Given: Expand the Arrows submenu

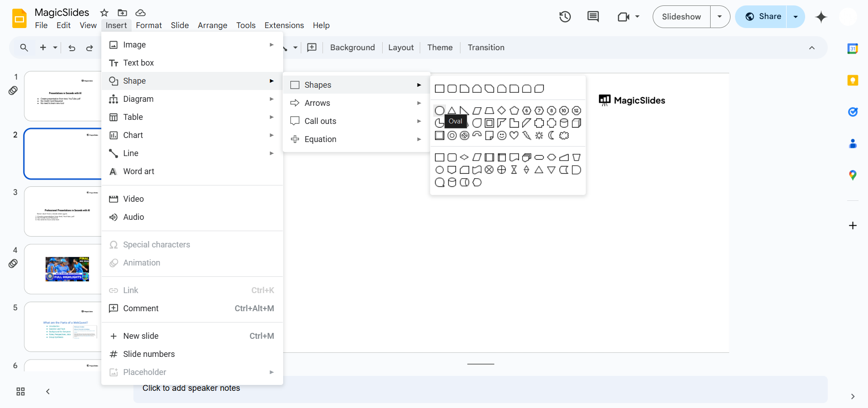Looking at the screenshot, I should (x=356, y=103).
